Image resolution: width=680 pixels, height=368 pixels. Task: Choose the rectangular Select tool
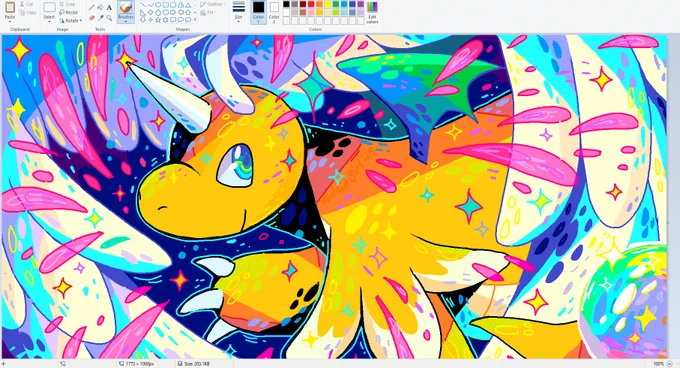49,7
